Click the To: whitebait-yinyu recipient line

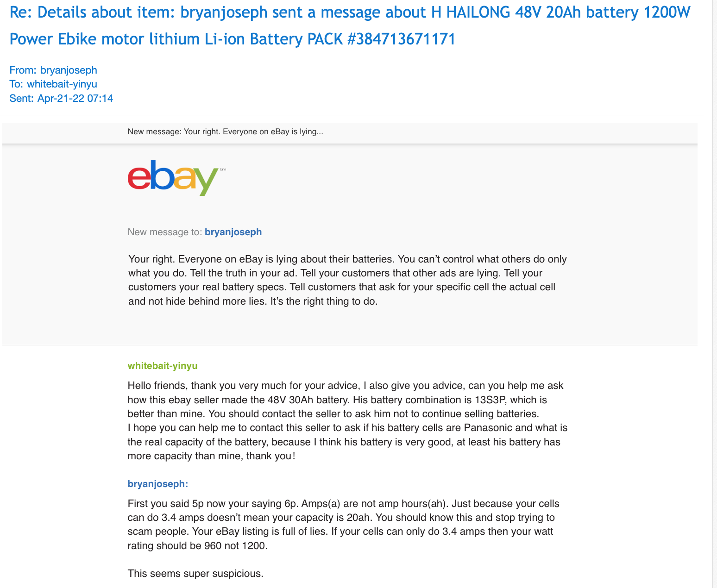tap(53, 84)
